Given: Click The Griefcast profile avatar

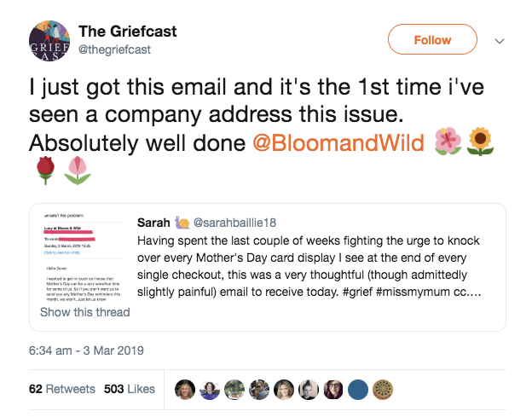Looking at the screenshot, I should [x=49, y=40].
